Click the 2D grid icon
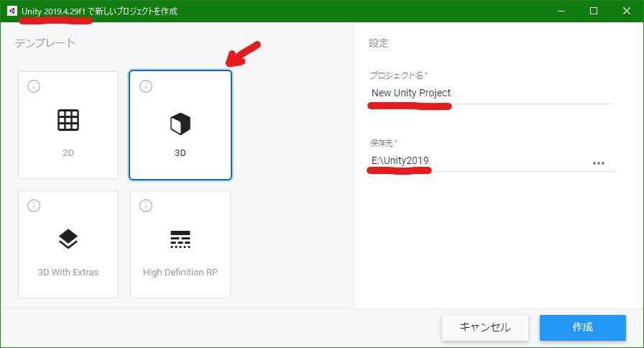Image resolution: width=644 pixels, height=348 pixels. coord(68,120)
